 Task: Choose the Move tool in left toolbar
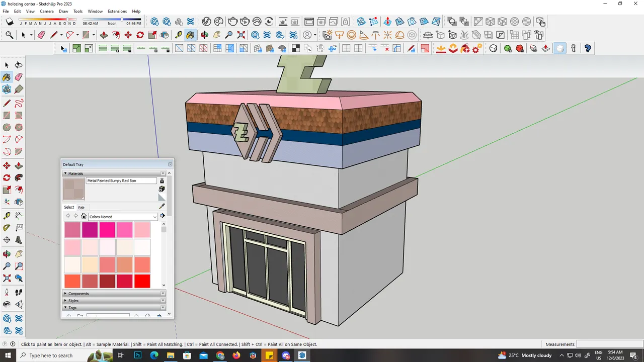coord(7,165)
